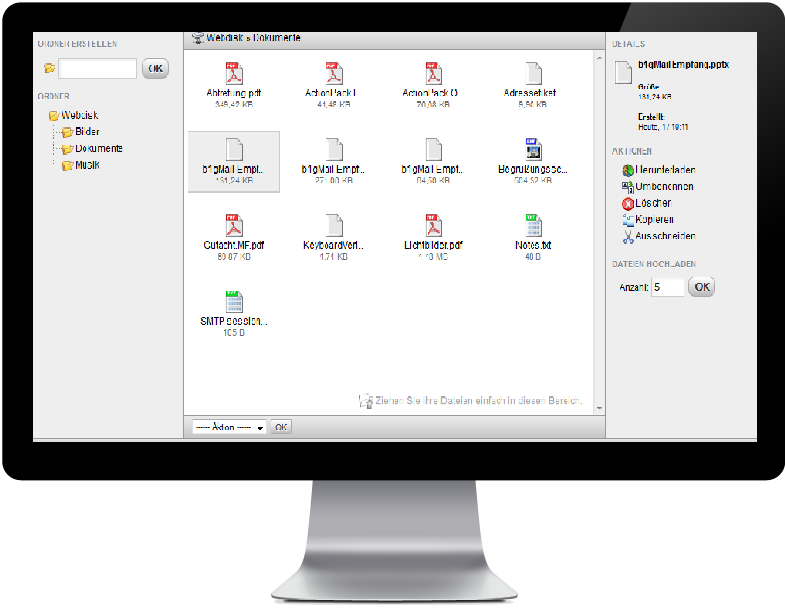Click the Kopieren copy icon
Image resolution: width=785 pixels, height=610 pixels.
(627, 220)
